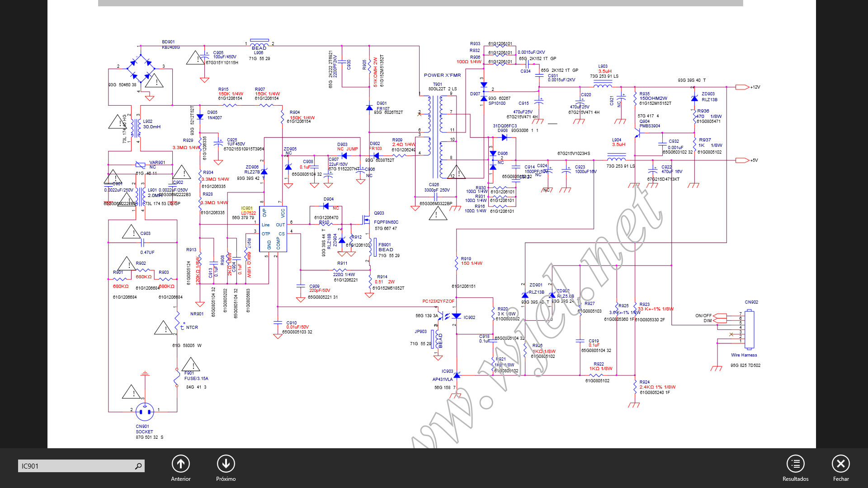The width and height of the screenshot is (868, 488).
Task: Click the R914 0.51 2W resistor label
Action: (384, 279)
